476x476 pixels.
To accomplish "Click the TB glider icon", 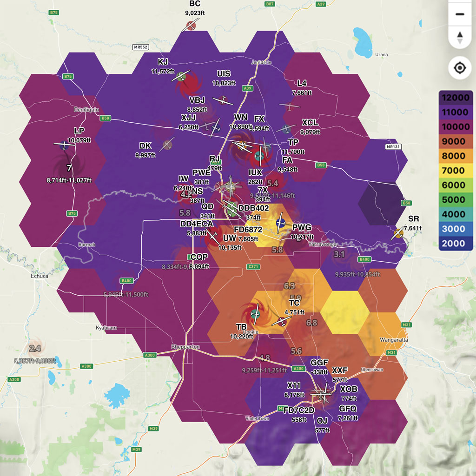I will [255, 315].
